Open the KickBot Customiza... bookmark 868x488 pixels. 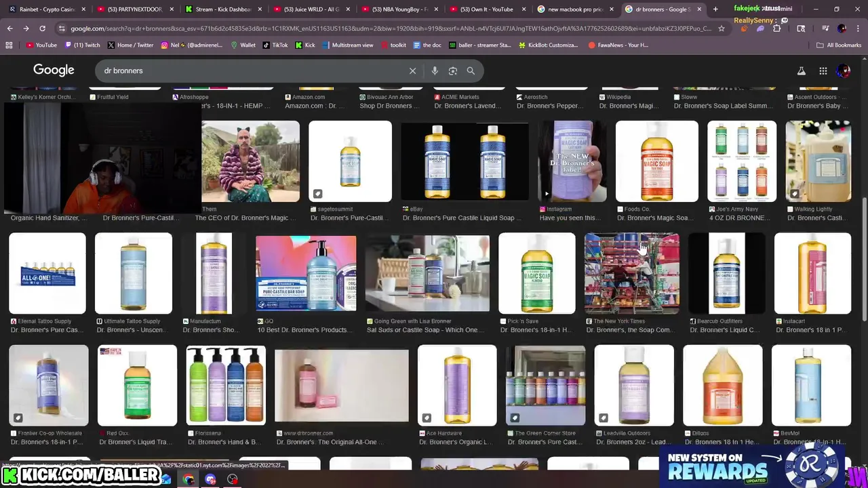547,45
